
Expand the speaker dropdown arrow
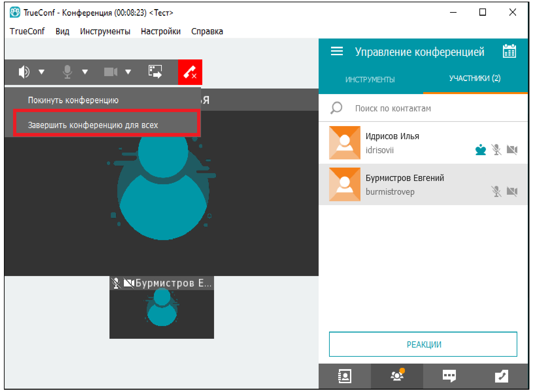(x=42, y=72)
